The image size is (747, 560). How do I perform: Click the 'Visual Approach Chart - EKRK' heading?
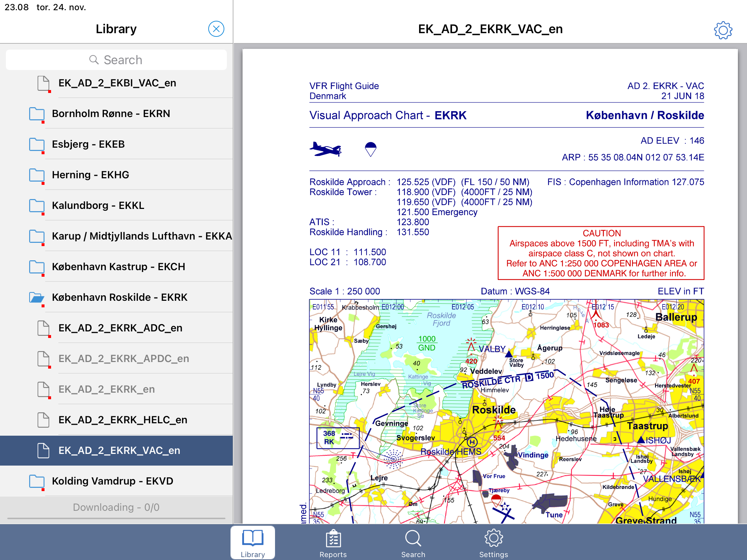pos(388,116)
